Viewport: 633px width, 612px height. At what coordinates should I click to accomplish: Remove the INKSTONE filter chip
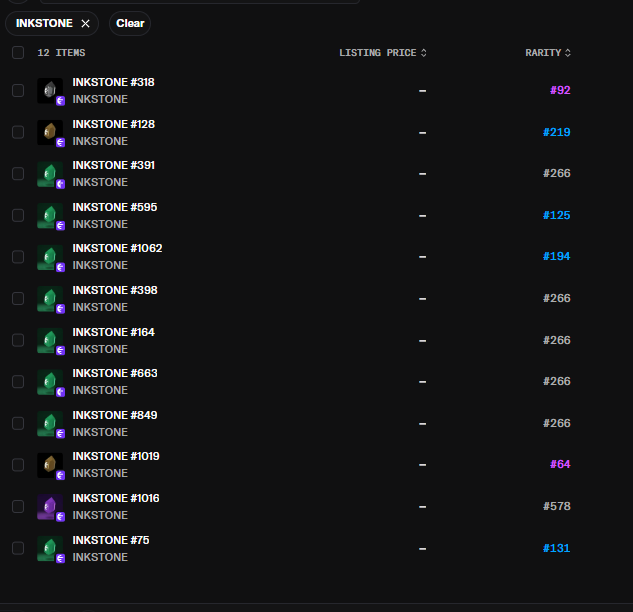point(85,24)
